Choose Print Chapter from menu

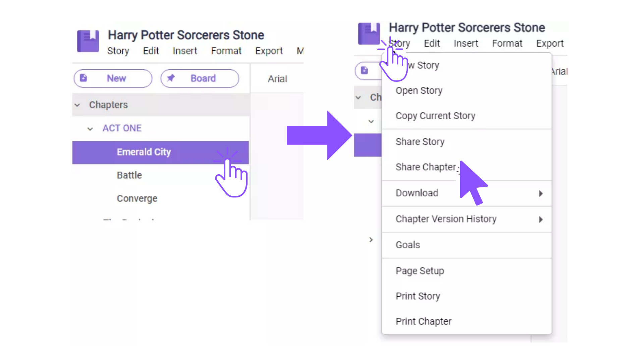coord(423,321)
